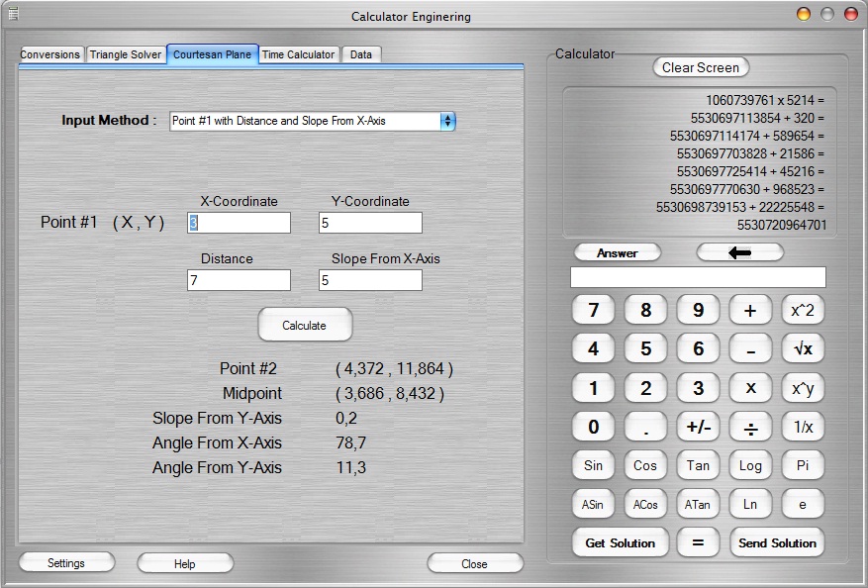Click the X-Coordinate input field

pyautogui.click(x=240, y=223)
